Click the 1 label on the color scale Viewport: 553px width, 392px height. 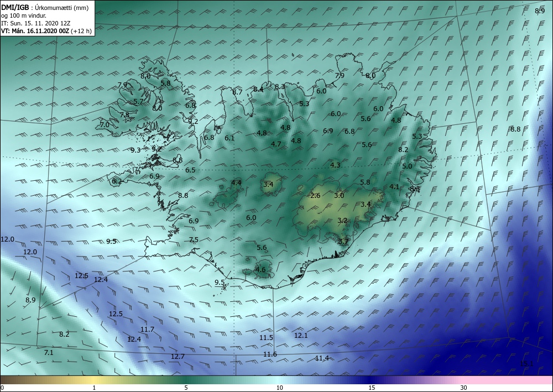click(94, 388)
